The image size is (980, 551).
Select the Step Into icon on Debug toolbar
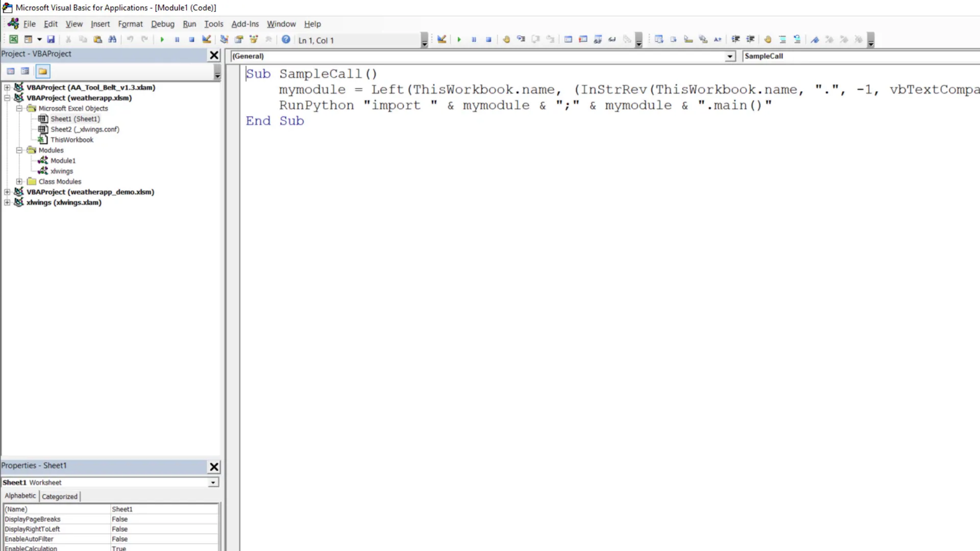521,39
